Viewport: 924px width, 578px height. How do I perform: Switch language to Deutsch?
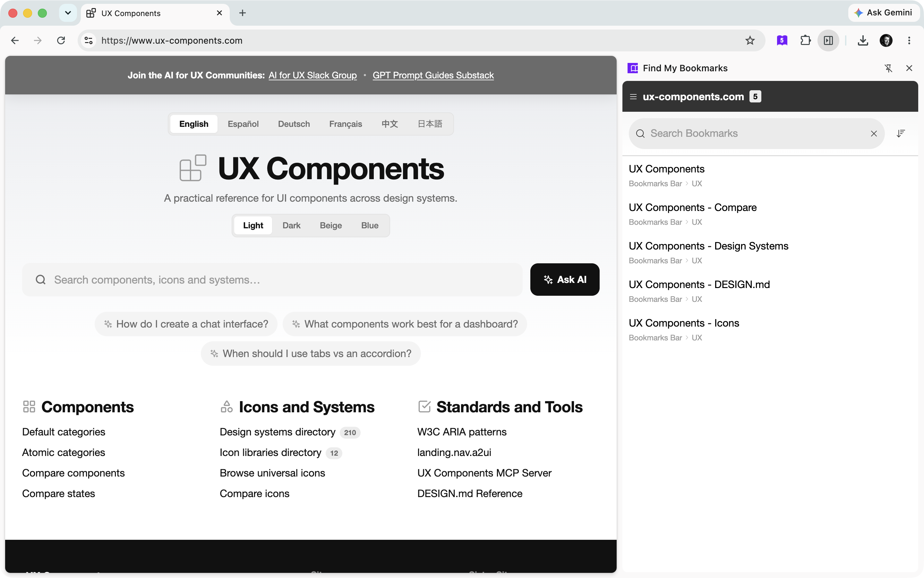pos(294,124)
